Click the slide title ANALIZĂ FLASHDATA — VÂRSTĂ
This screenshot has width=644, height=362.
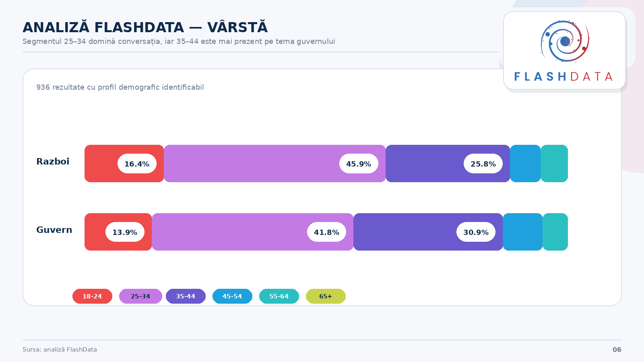click(145, 27)
